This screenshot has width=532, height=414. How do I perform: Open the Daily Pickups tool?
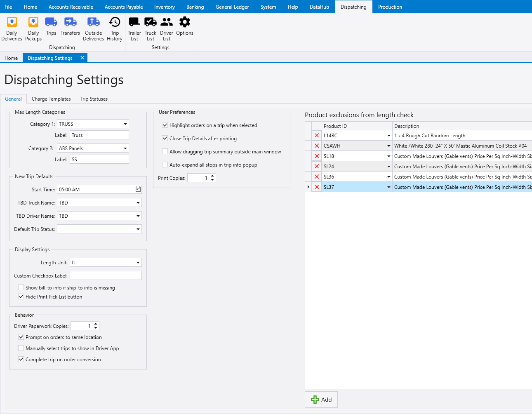click(33, 28)
